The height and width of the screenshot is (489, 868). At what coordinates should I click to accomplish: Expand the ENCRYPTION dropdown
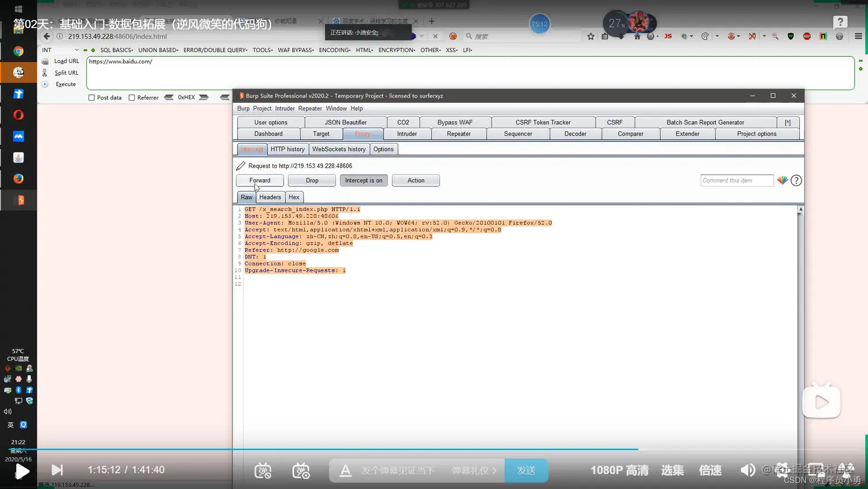[397, 50]
